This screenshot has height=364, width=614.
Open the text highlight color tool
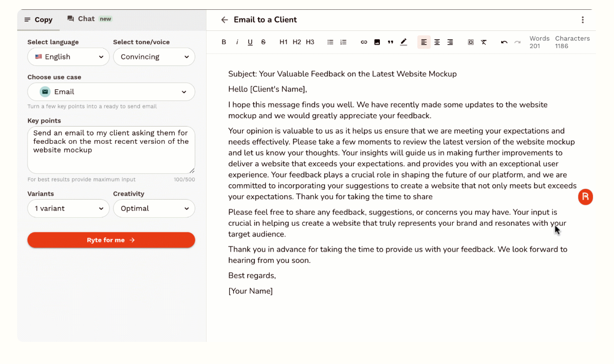coord(403,42)
